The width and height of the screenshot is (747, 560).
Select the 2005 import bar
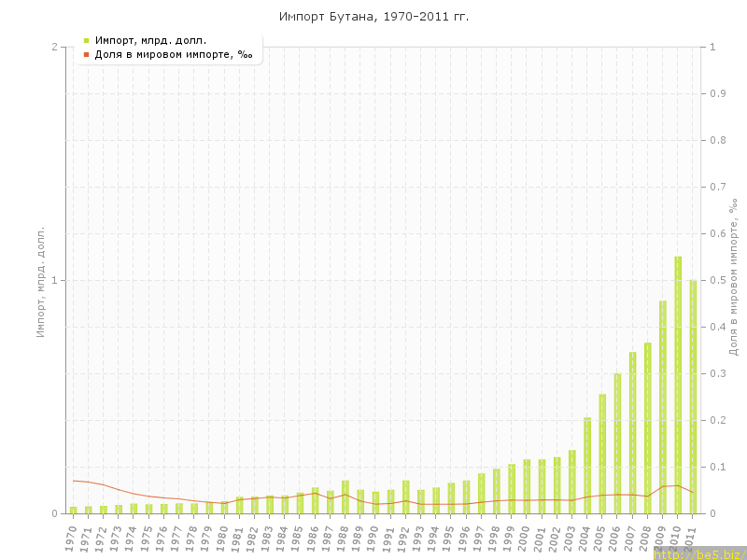602,454
